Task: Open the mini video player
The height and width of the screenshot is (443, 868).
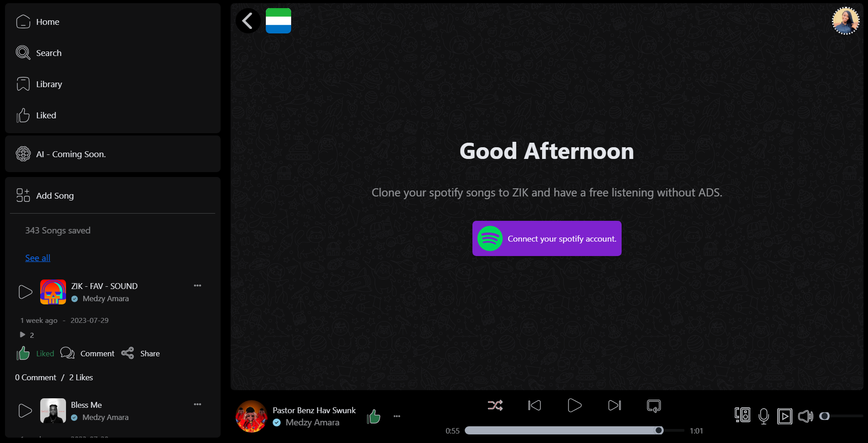Action: tap(785, 416)
